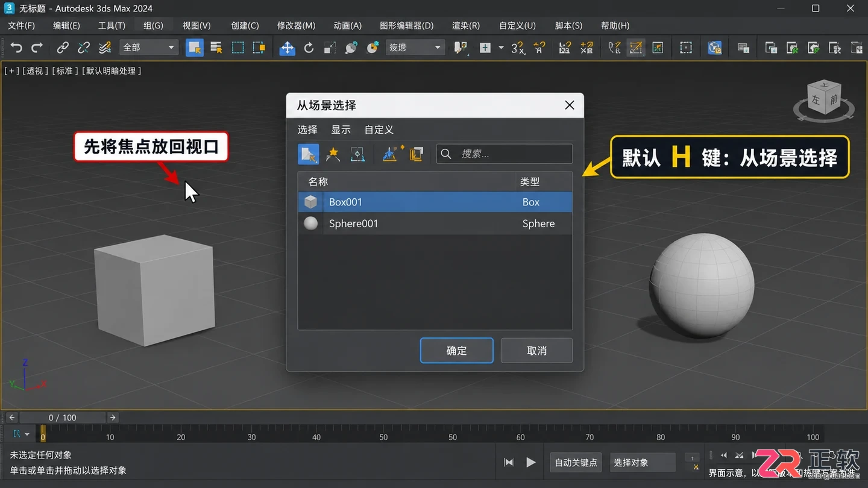
Task: Open the reference coordinate system dropdown
Action: point(415,48)
